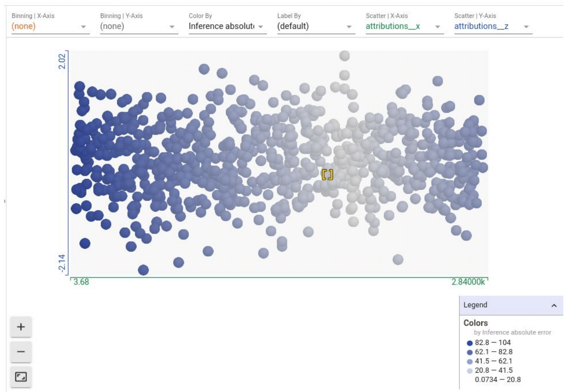Click the zoom out minus button
The height and width of the screenshot is (392, 566).
point(21,352)
